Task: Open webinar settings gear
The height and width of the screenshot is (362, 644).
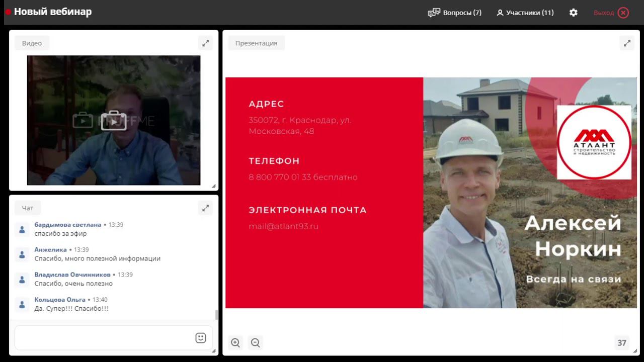Action: tap(574, 13)
